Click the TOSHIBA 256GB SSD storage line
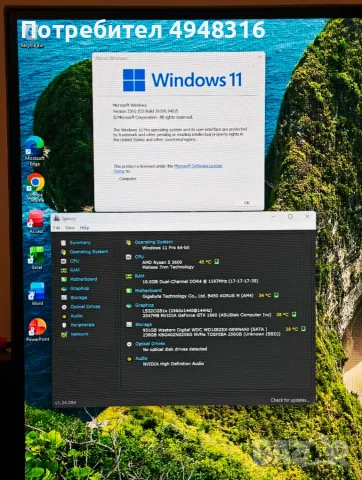The width and height of the screenshot is (362, 480). [x=211, y=334]
